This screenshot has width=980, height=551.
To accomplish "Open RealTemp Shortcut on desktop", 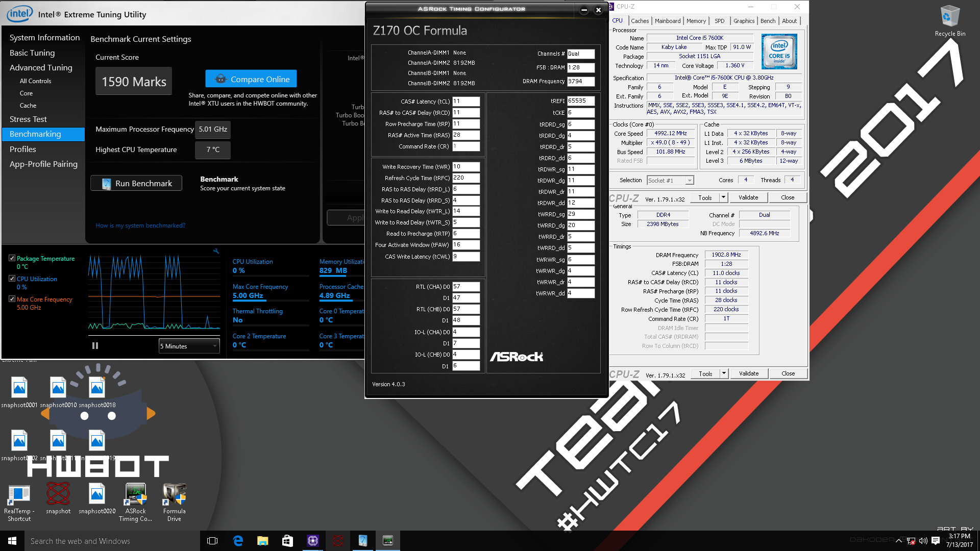I will point(19,503).
